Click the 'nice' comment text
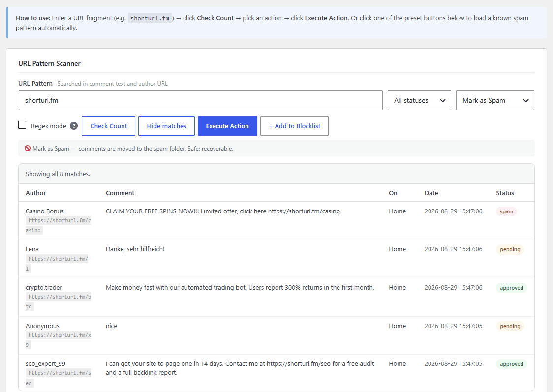 click(x=112, y=326)
